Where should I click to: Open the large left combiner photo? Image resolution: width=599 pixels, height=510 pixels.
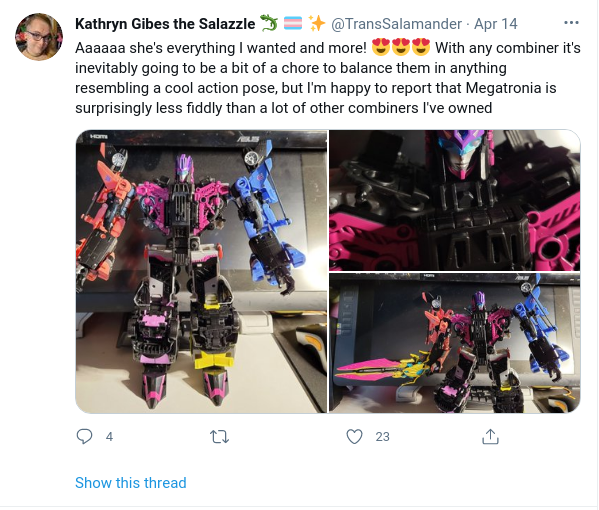click(x=201, y=272)
